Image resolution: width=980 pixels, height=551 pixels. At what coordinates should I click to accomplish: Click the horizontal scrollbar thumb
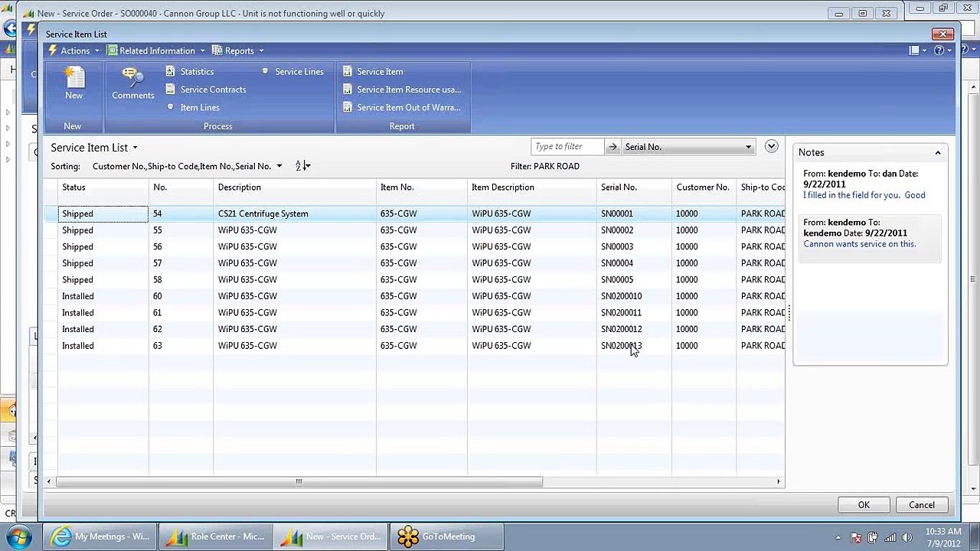(299, 481)
